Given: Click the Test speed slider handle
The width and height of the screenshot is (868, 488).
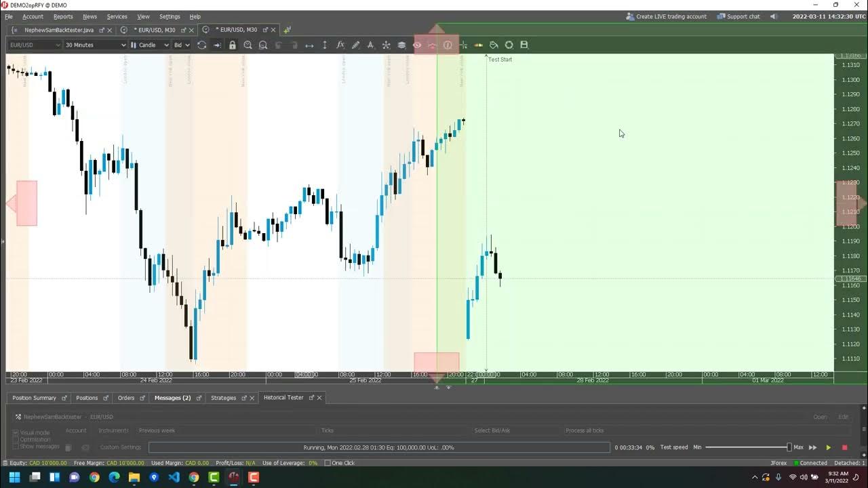Looking at the screenshot, I should click(x=789, y=447).
